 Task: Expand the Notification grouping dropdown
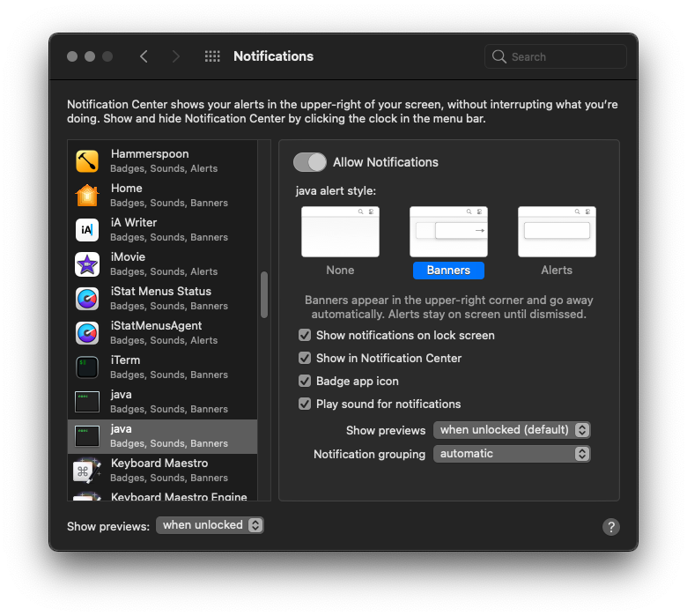pyautogui.click(x=512, y=454)
